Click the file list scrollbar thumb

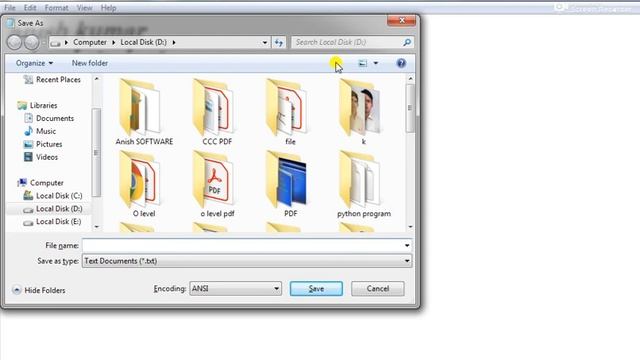pyautogui.click(x=410, y=108)
